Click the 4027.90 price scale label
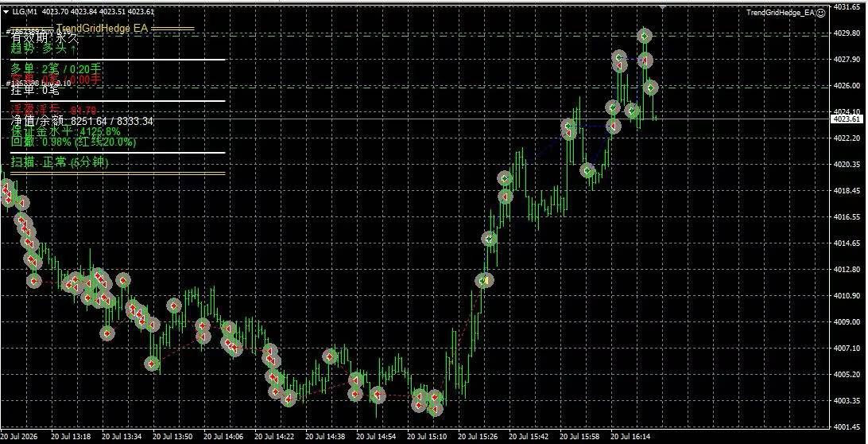This screenshot has width=868, height=444. coord(847,60)
